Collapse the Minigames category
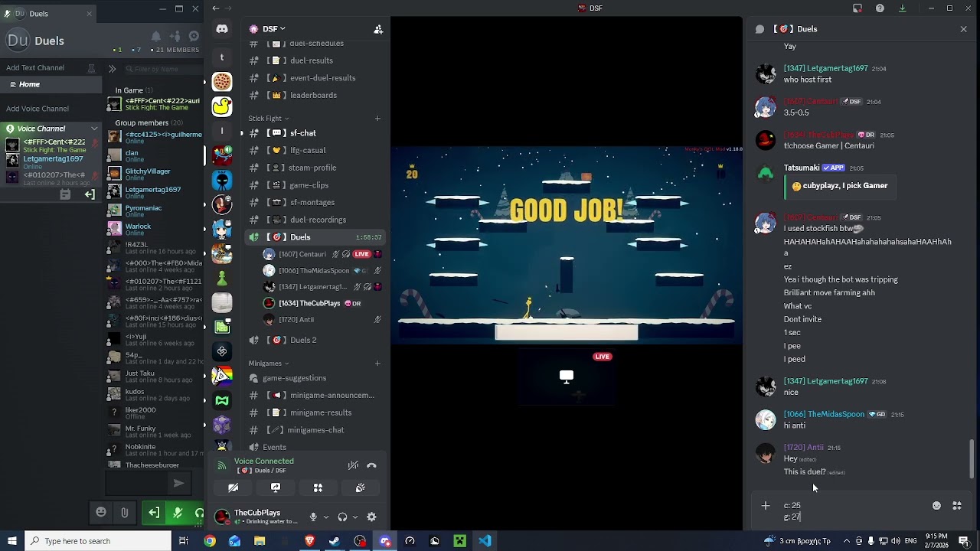Screen dimensions: 980x551 click(x=268, y=364)
